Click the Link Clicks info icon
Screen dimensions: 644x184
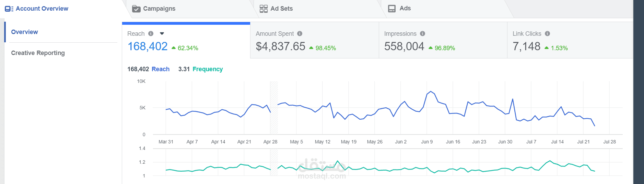point(548,34)
